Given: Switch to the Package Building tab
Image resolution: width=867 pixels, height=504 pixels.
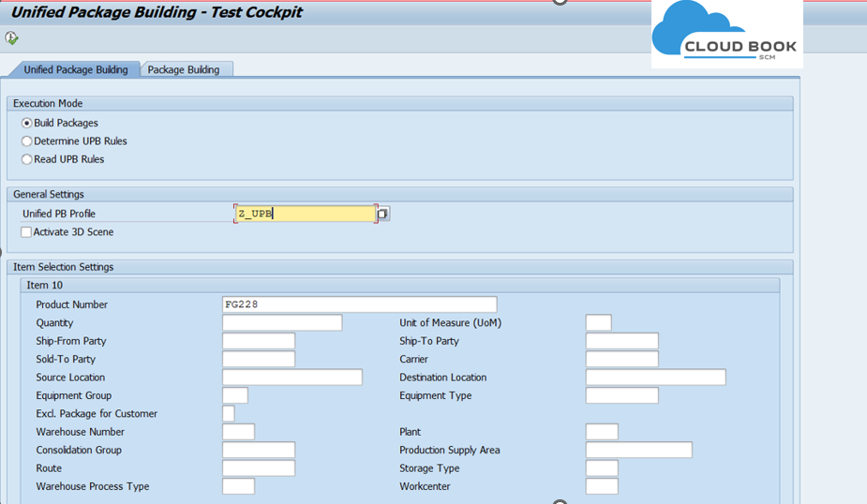Looking at the screenshot, I should point(184,69).
